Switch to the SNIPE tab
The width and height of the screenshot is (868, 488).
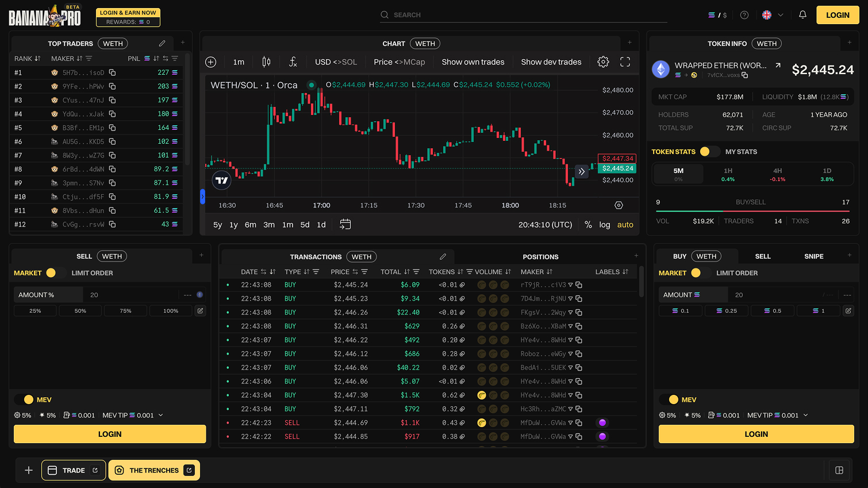(x=813, y=256)
